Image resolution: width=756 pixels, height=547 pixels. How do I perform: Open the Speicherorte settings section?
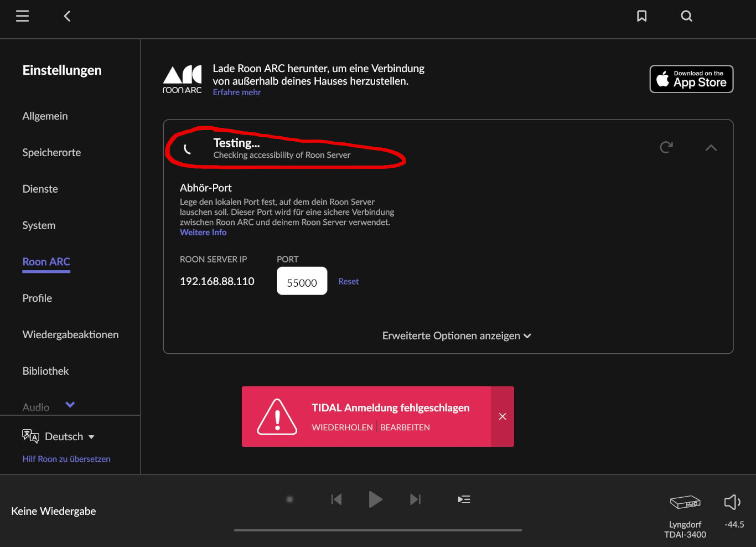coord(51,152)
